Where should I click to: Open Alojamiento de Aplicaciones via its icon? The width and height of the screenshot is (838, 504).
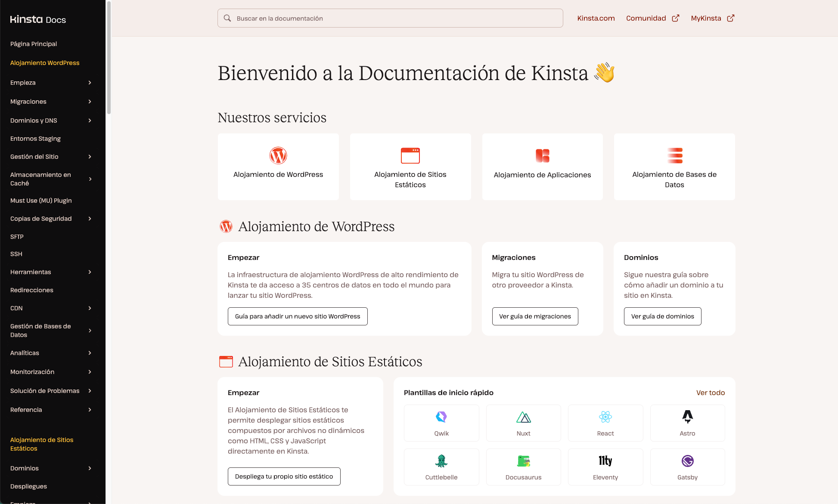pos(542,155)
